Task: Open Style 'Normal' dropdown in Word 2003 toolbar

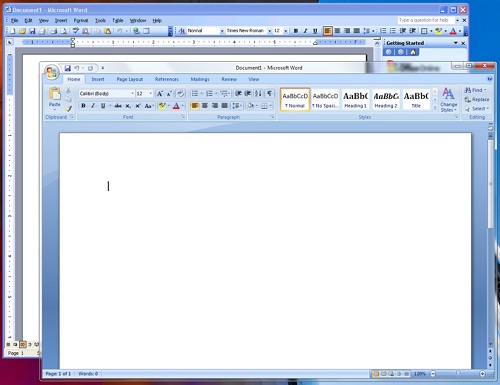Action: click(x=222, y=31)
